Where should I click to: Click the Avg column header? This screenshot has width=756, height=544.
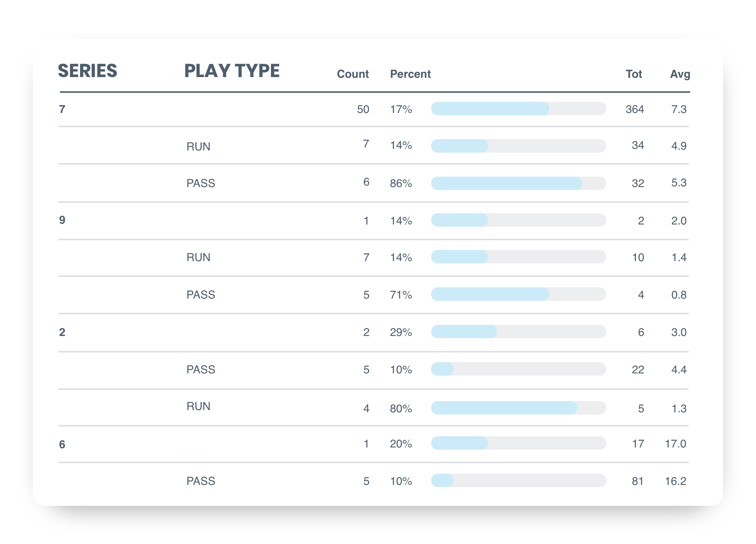(x=680, y=74)
